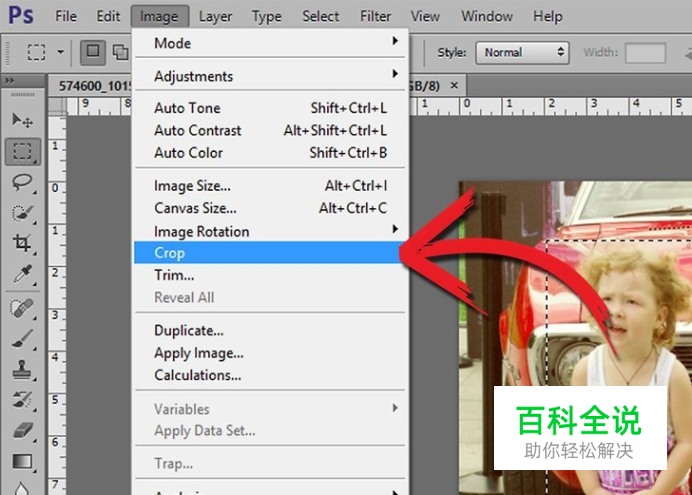
Task: Open the View menu
Action: tap(425, 16)
